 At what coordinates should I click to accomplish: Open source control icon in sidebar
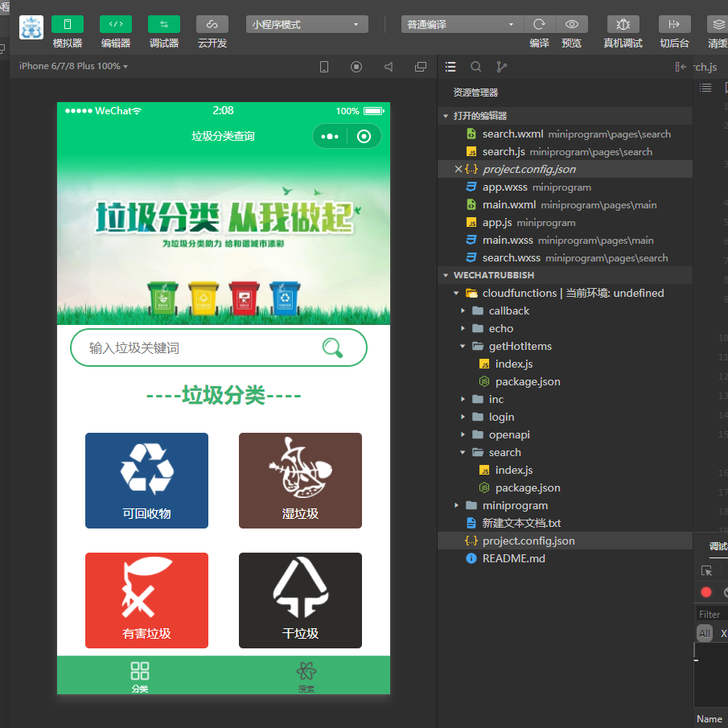502,67
